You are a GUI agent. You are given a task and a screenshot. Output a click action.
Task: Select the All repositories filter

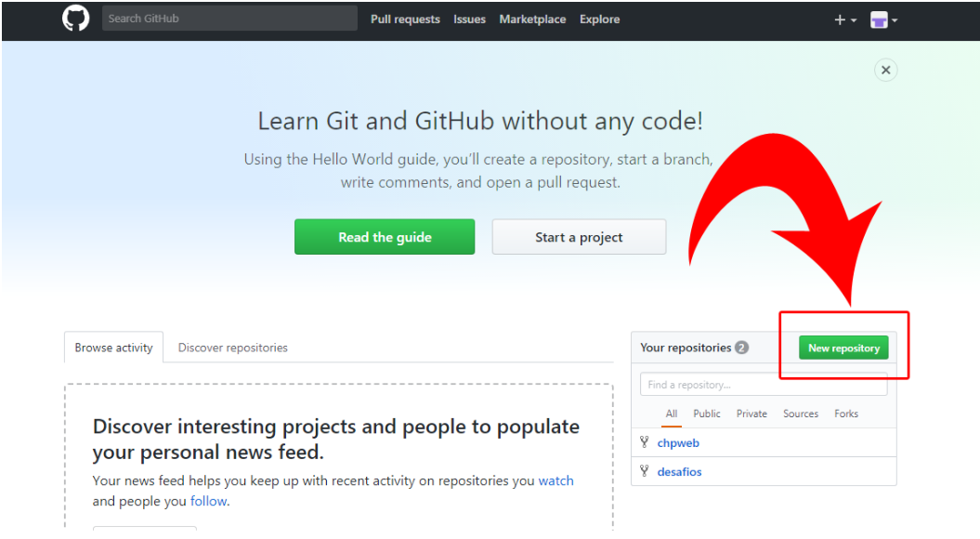click(672, 414)
